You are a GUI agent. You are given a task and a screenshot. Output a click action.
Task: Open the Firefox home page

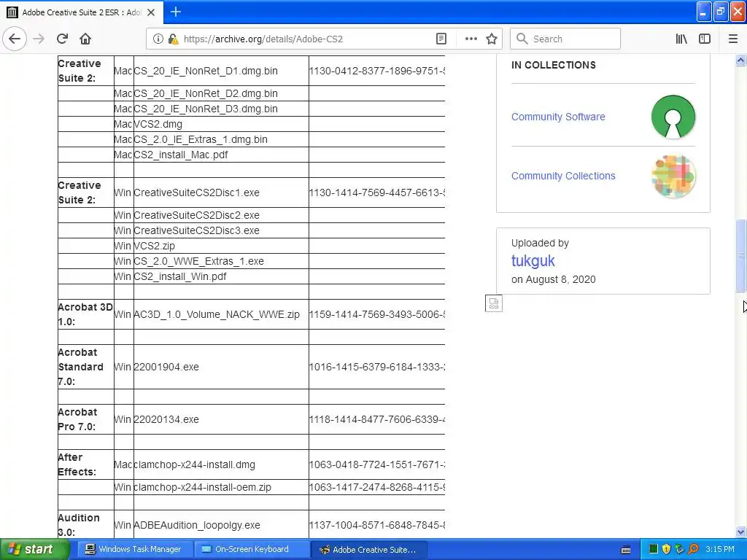[x=85, y=39]
